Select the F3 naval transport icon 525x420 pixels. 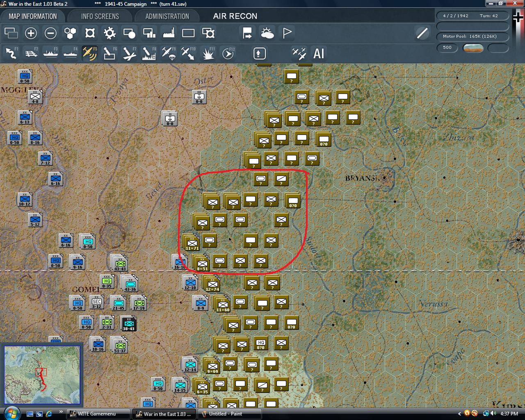[x=50, y=53]
